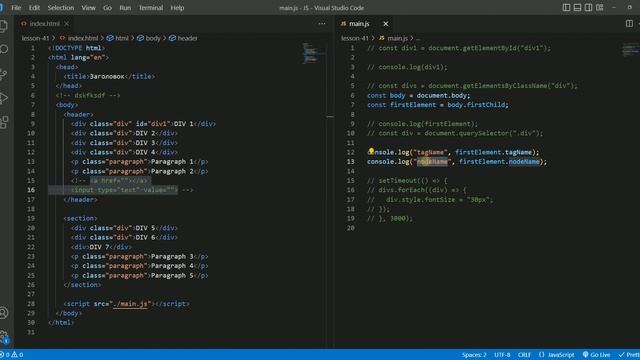Select lesson-41 breadcrumb in main.js editor
This screenshot has height=360, width=640.
355,38
